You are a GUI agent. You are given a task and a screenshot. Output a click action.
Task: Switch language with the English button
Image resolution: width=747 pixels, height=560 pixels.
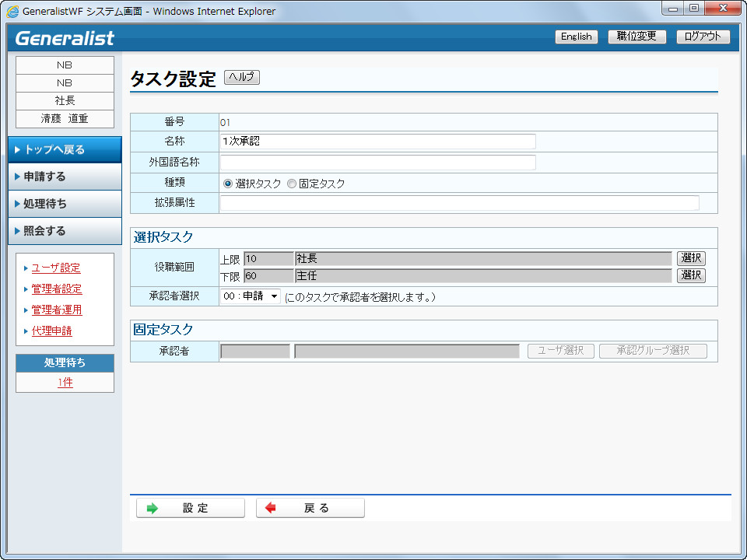tap(576, 37)
